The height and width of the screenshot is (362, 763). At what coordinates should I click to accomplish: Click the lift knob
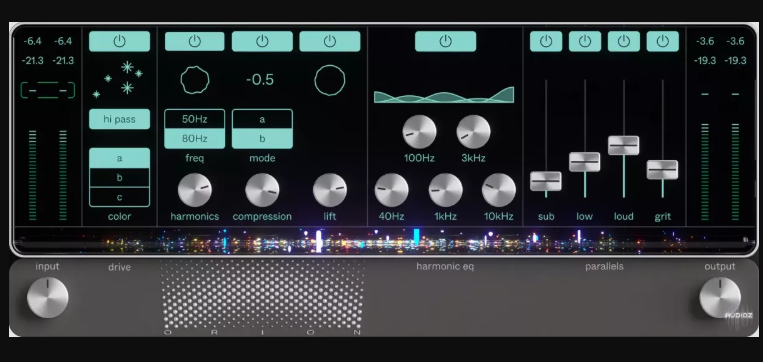click(330, 190)
